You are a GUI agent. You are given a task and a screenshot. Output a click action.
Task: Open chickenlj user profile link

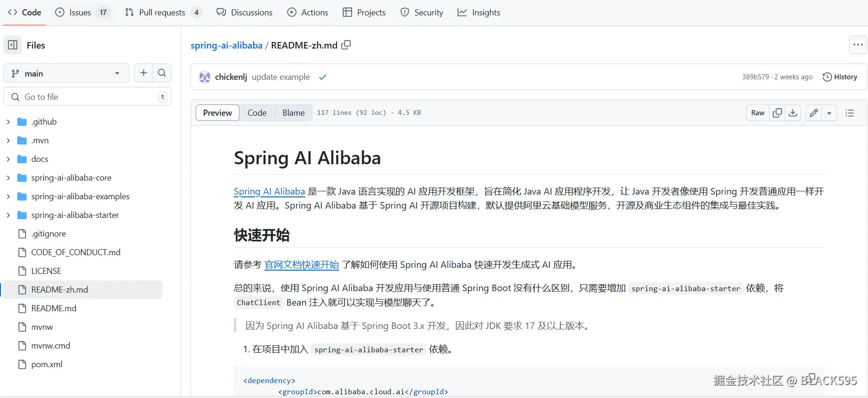coord(231,77)
